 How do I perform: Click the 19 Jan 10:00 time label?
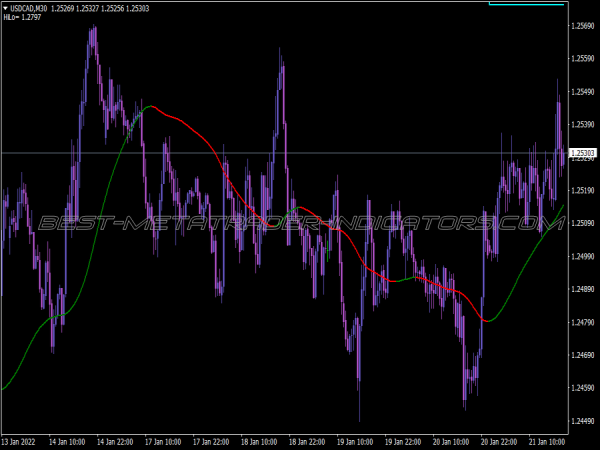tap(355, 442)
